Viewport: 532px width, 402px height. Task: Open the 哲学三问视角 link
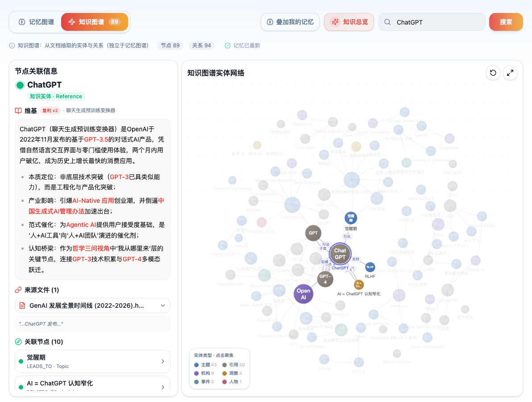[91, 248]
